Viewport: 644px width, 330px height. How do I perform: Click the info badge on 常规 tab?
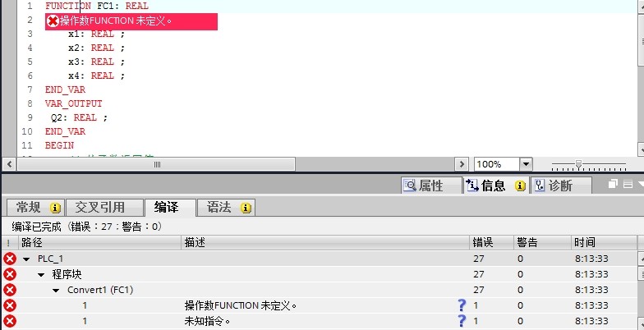pyautogui.click(x=56, y=208)
